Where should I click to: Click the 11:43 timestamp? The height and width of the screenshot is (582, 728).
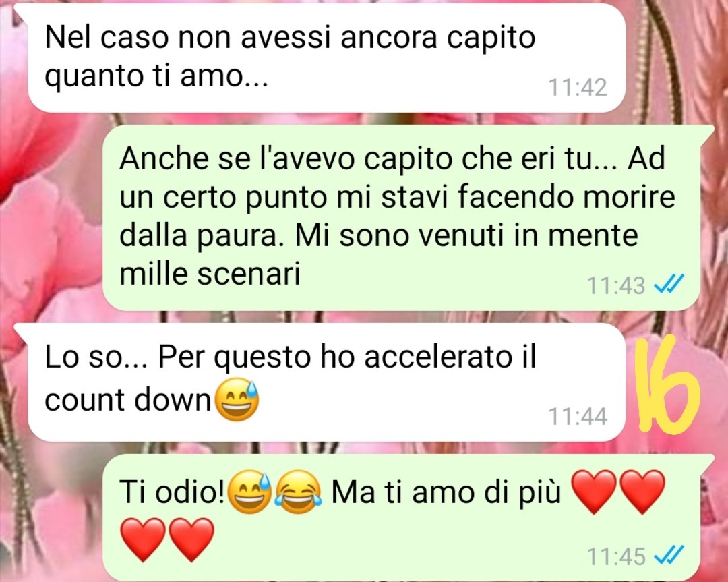[x=616, y=285]
